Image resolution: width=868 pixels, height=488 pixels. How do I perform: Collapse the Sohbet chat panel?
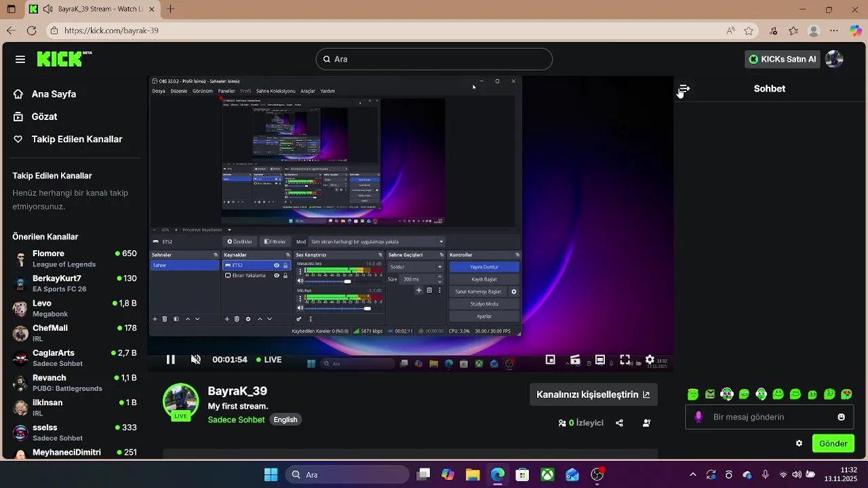pyautogui.click(x=684, y=89)
